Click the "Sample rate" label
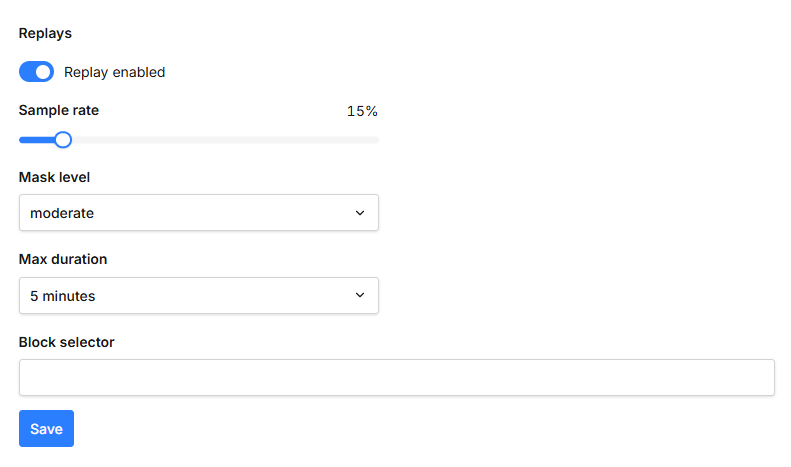This screenshot has width=791, height=467. coord(59,110)
